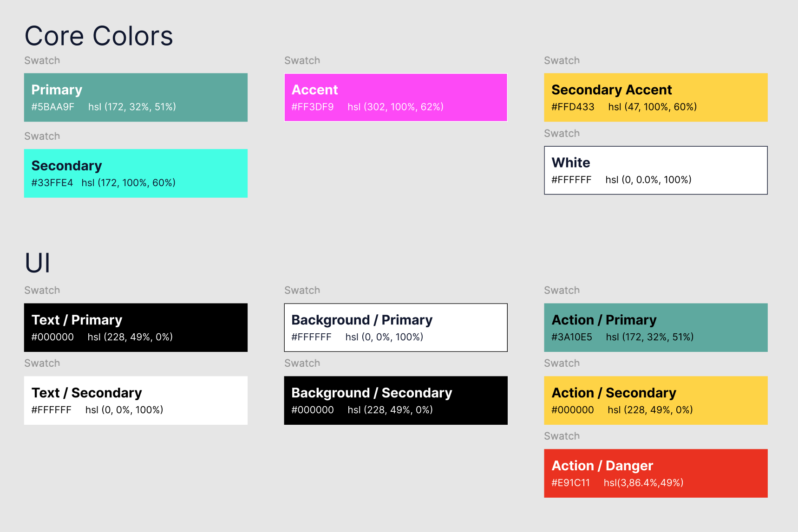The image size is (798, 532).
Task: Click the magenta Accent swatch
Action: point(395,97)
